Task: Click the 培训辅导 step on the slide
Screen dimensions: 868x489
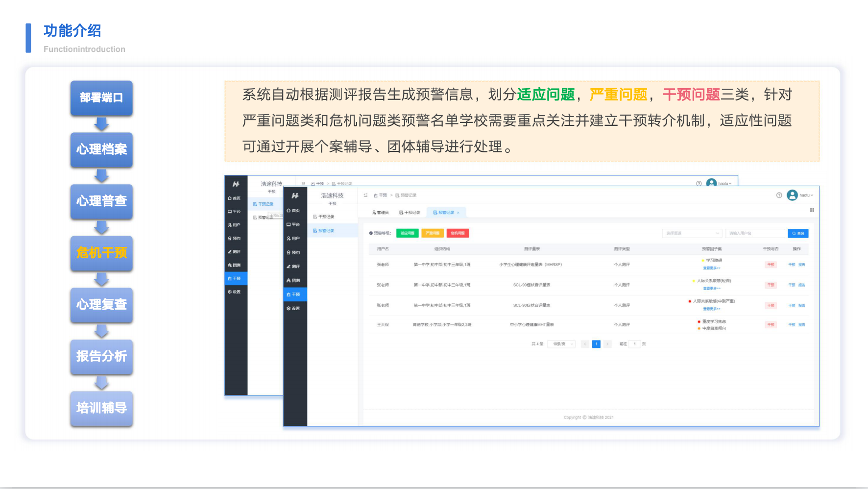Action: 101,408
